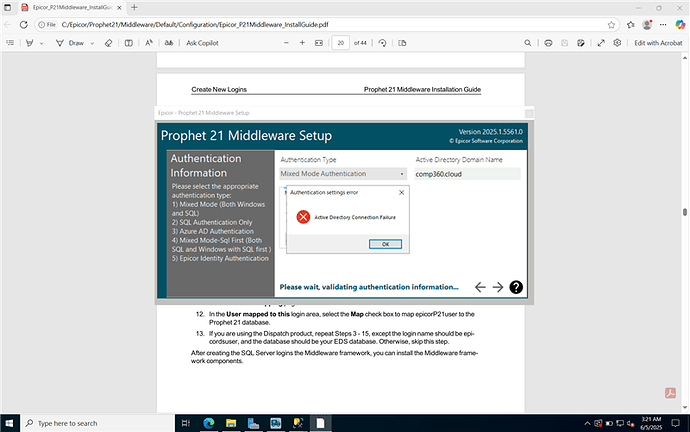Click the white document icon on taskbar
The image size is (690, 432).
(320, 423)
